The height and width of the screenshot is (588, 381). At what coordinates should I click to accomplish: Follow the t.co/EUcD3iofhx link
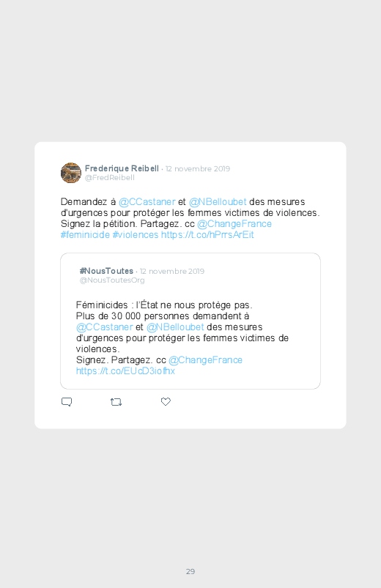(125, 371)
